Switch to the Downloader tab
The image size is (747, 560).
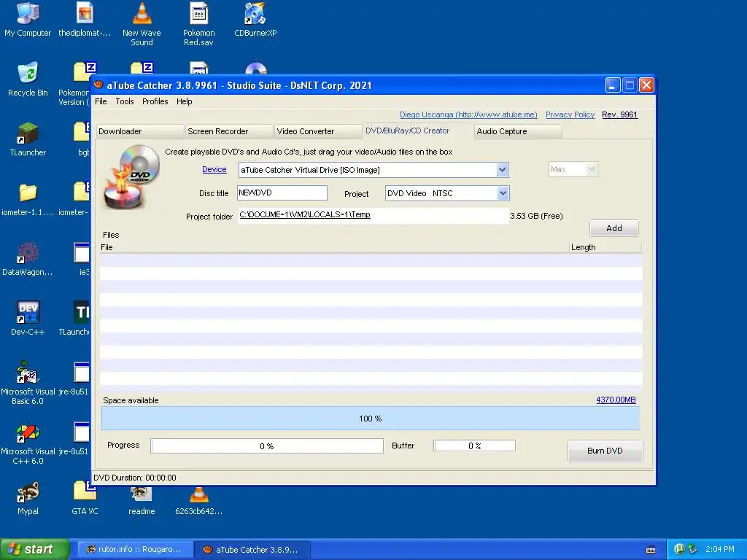click(140, 131)
